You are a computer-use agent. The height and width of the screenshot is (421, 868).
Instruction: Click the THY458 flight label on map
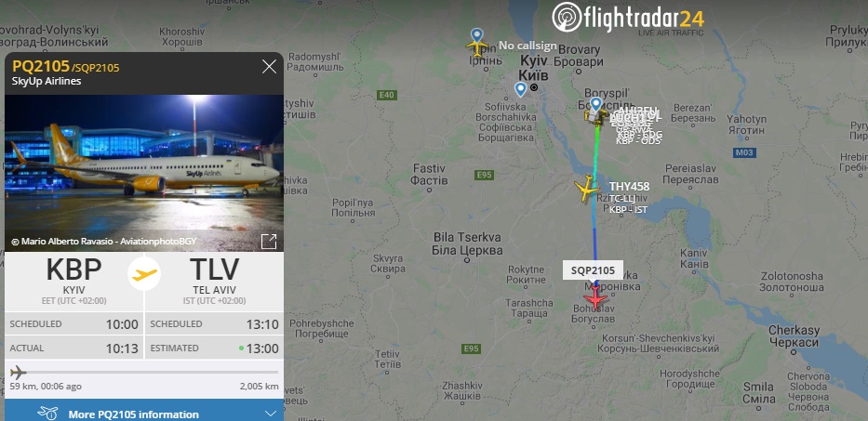click(x=630, y=187)
